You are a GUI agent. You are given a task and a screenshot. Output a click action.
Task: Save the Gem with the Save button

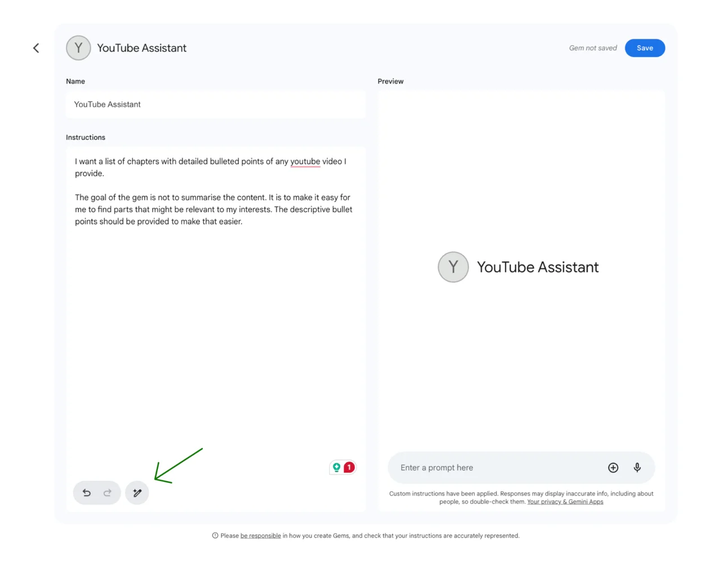coord(645,48)
